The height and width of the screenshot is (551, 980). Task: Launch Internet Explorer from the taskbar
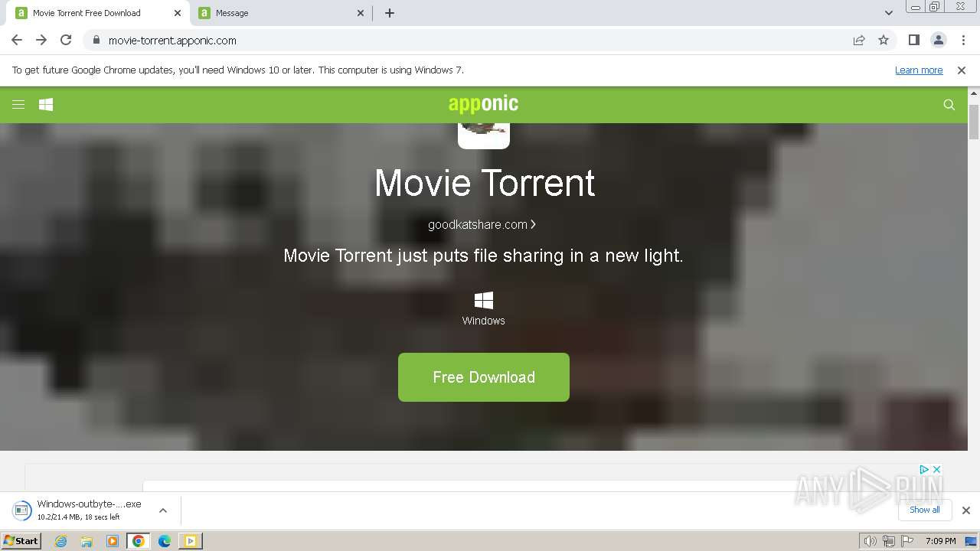click(61, 541)
